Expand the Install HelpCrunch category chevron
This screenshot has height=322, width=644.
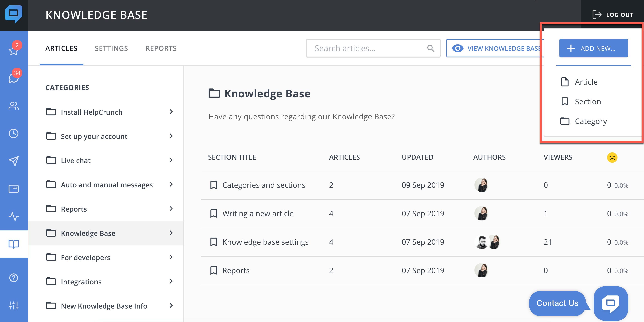click(x=171, y=112)
